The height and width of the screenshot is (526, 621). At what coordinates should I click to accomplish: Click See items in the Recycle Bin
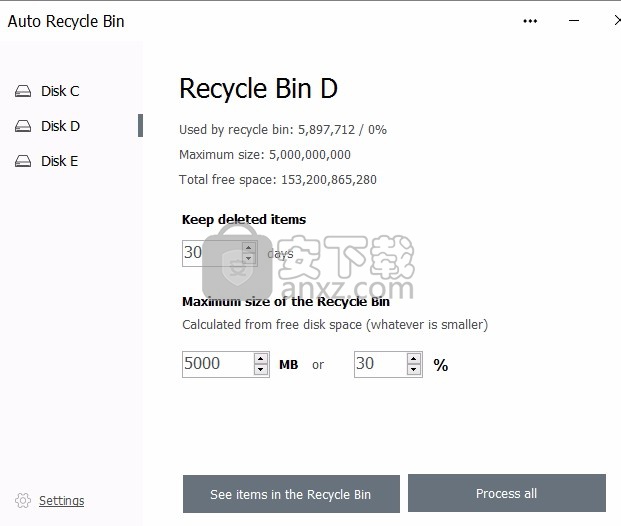click(x=291, y=494)
